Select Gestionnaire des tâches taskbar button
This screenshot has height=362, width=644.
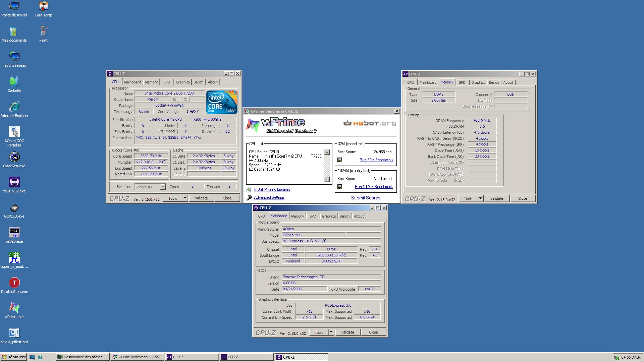pyautogui.click(x=83, y=357)
